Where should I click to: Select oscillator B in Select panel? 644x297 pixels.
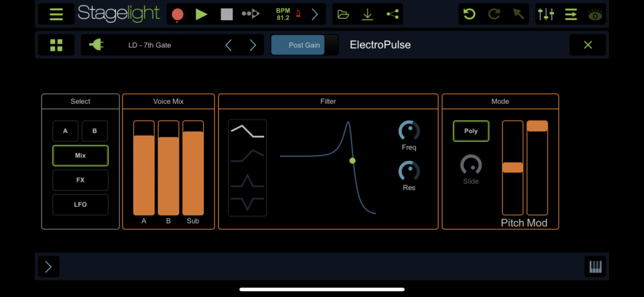coord(95,131)
